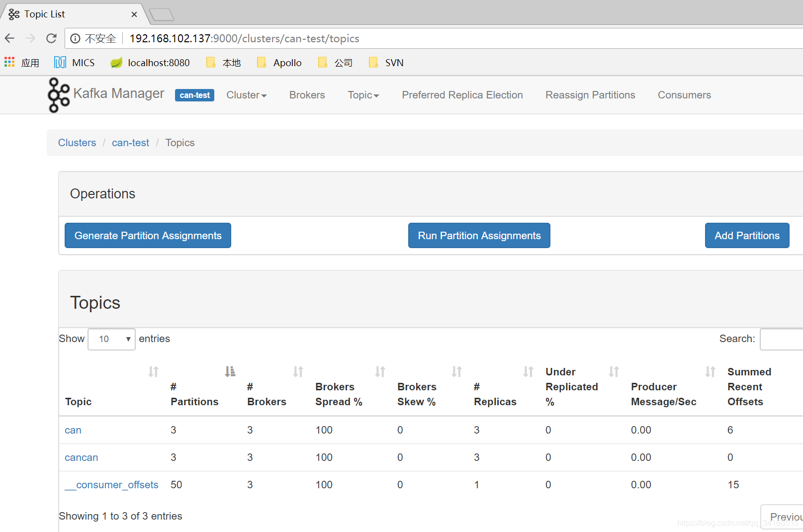This screenshot has width=803, height=532.
Task: Click the Topics breadcrumb text
Action: pos(180,143)
